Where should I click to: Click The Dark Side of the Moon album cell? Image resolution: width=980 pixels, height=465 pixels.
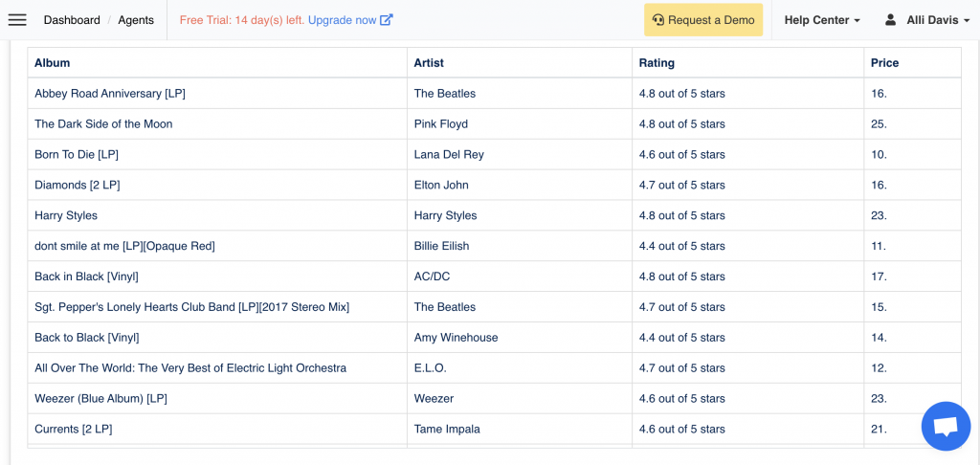pos(103,124)
